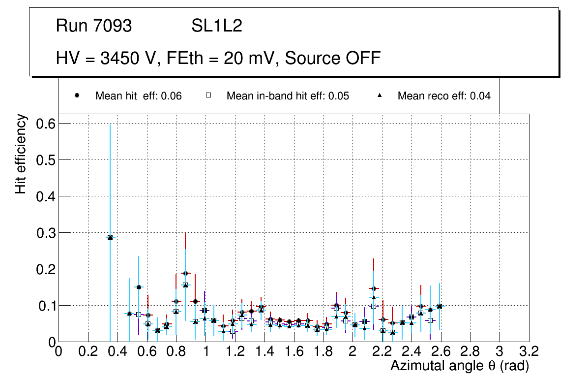Viewport: 588px width, 380px height.
Task: Click the x-axis tick label '2'
Action: coord(352,351)
